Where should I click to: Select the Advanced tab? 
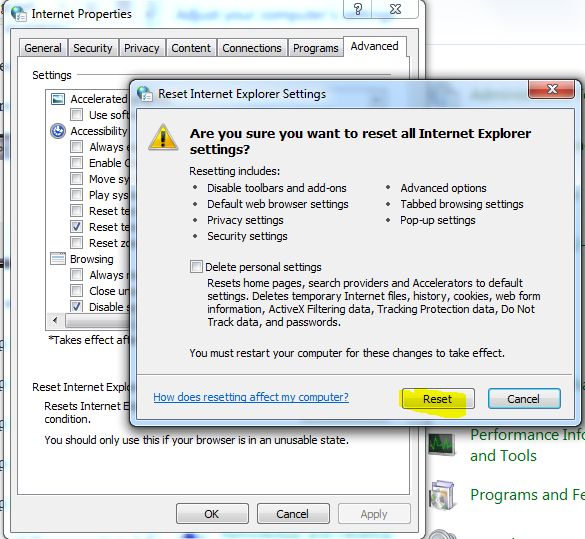coord(374,46)
